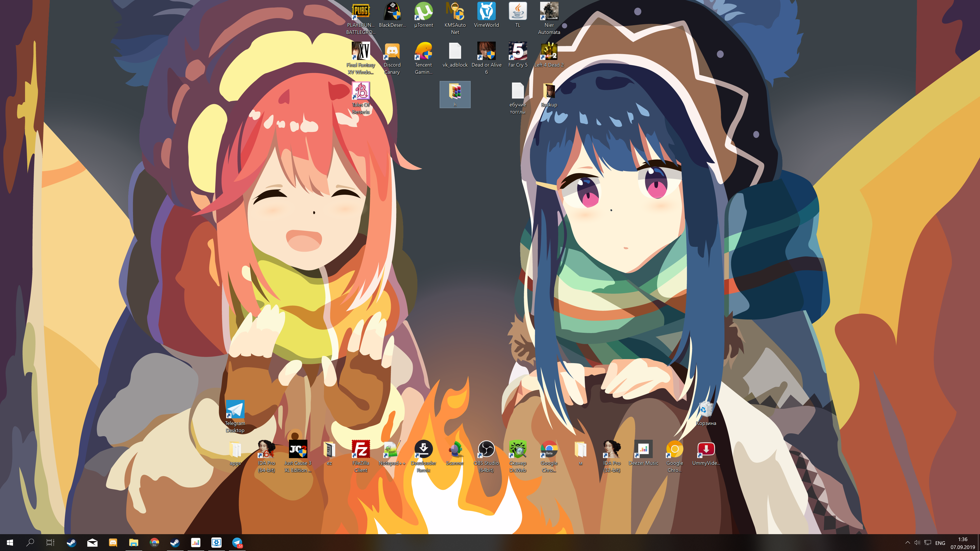Select the TL Java icon
The height and width of the screenshot is (551, 980).
pos(518,15)
